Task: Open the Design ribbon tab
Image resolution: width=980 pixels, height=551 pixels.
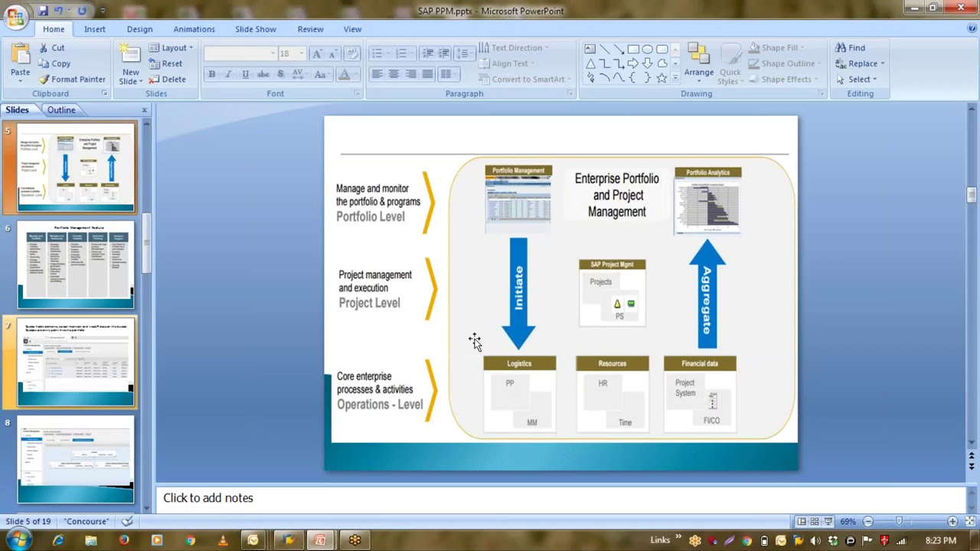Action: click(139, 29)
